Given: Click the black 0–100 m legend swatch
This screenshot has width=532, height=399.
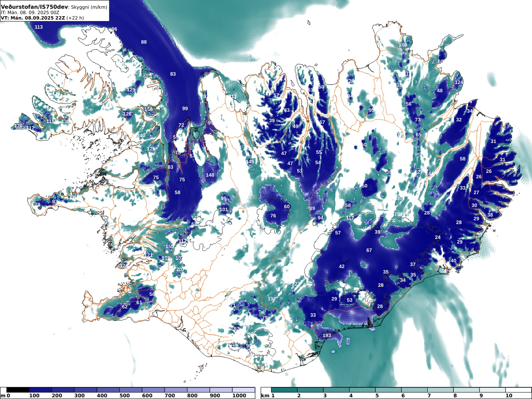Looking at the screenshot, I should tap(18, 390).
